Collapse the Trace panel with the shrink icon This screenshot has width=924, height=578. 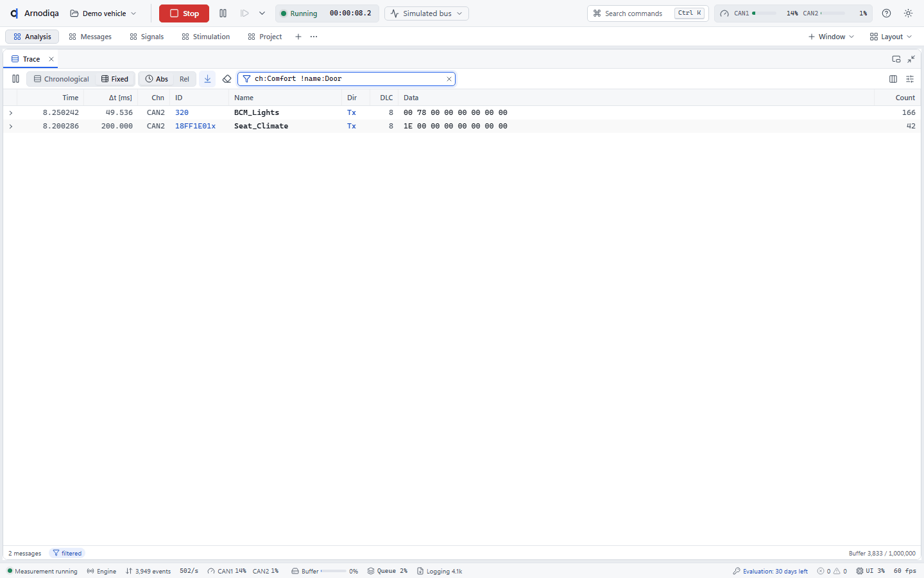click(x=911, y=59)
